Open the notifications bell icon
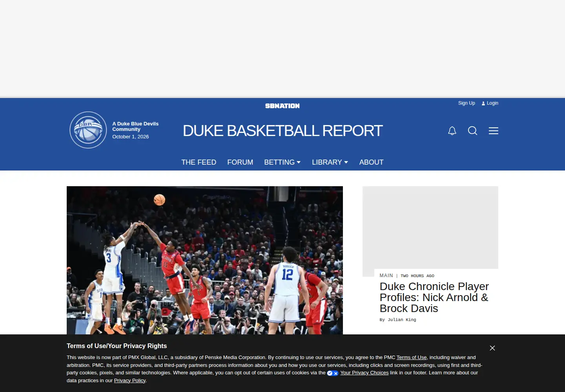The image size is (565, 392). pyautogui.click(x=452, y=131)
